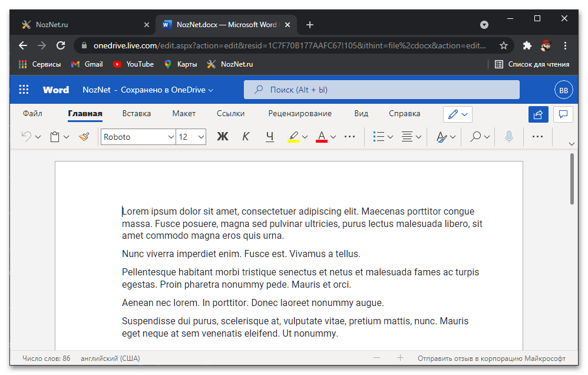
Task: Reload the page
Action: click(x=60, y=45)
